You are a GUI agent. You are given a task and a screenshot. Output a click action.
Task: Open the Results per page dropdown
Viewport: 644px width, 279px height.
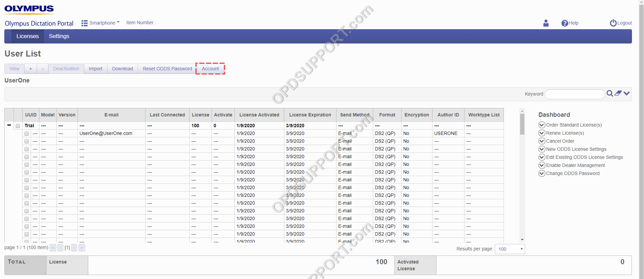pyautogui.click(x=510, y=249)
